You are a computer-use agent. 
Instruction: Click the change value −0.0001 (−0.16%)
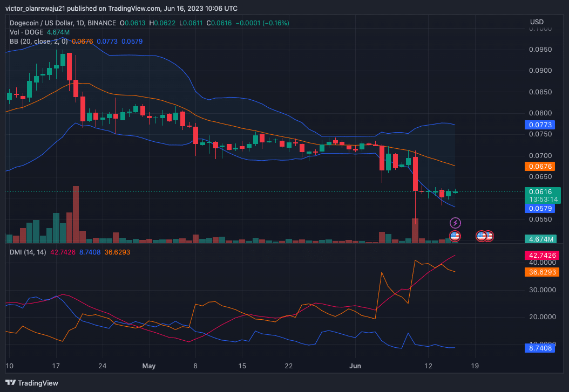click(262, 23)
